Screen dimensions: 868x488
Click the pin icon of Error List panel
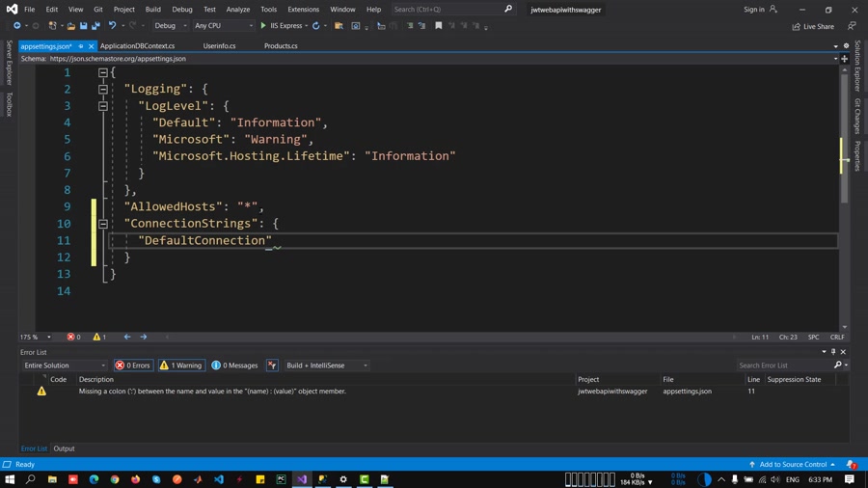click(833, 351)
